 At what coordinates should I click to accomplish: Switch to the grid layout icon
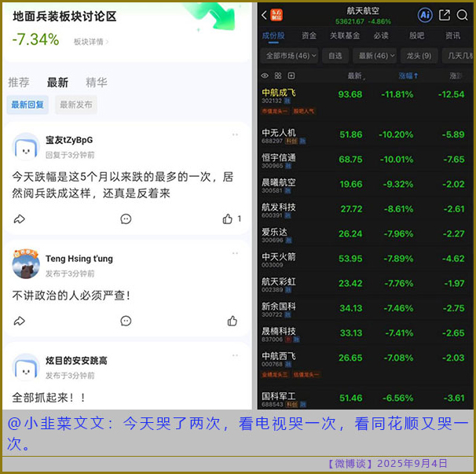(x=278, y=76)
